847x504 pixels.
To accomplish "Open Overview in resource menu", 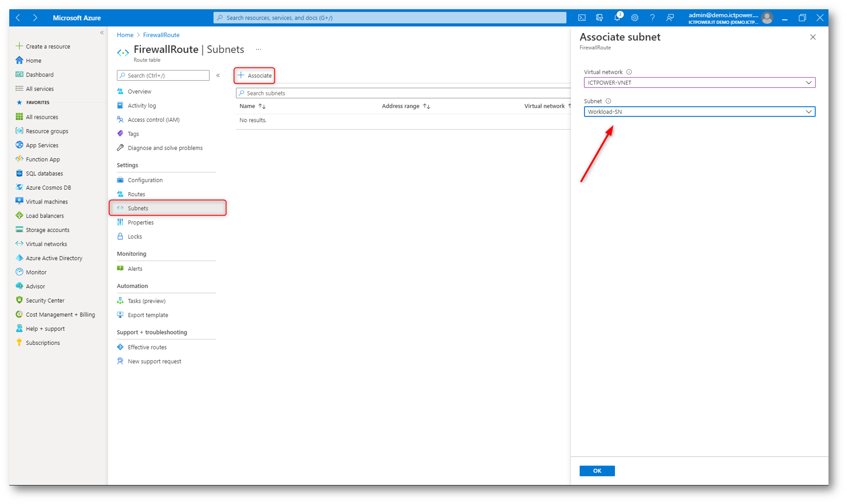I will (x=139, y=91).
